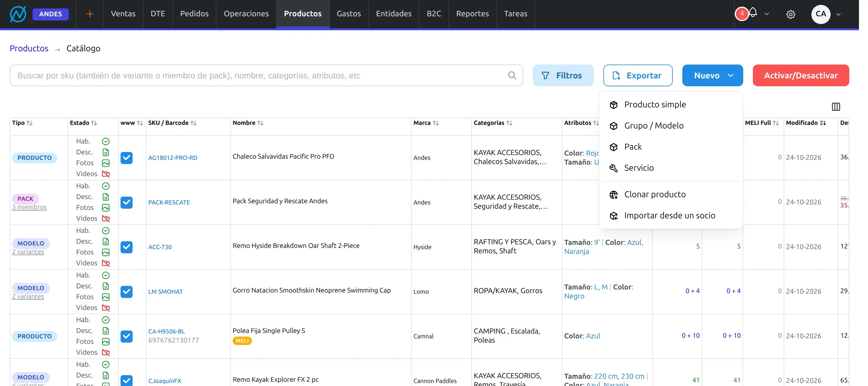
Task: Select Producto simple from Nuevo menu
Action: click(655, 105)
